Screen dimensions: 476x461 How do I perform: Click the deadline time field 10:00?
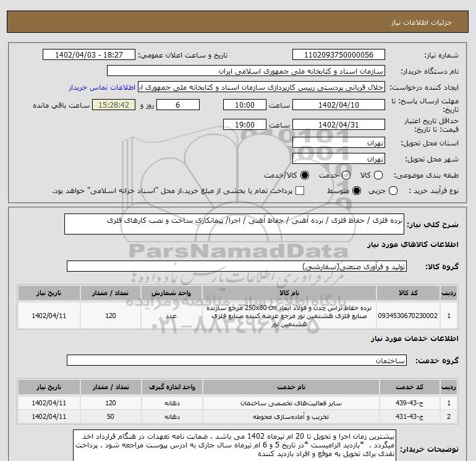[x=245, y=105]
